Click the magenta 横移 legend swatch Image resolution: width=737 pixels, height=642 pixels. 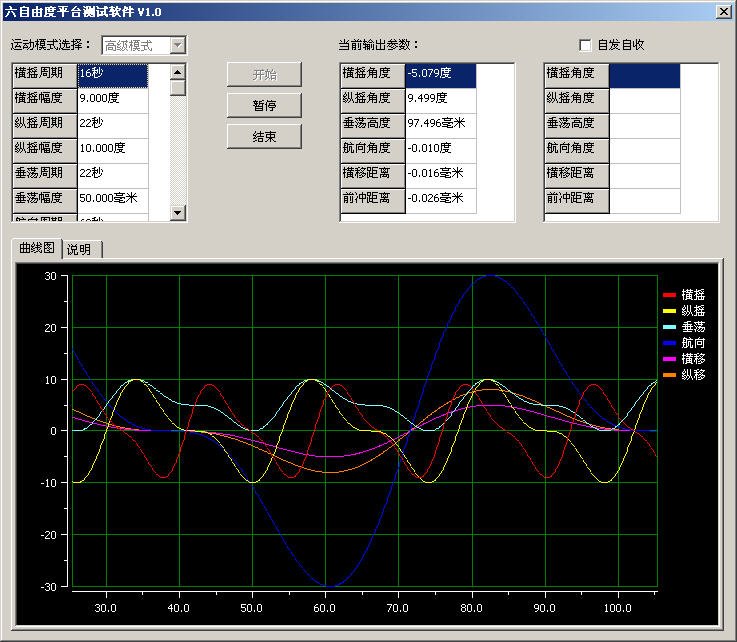coord(669,359)
